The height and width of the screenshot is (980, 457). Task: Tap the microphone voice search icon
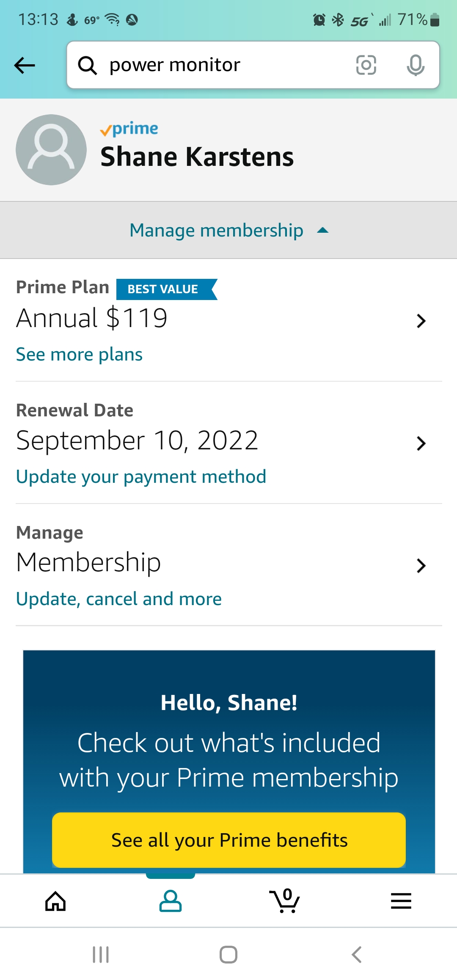(415, 65)
